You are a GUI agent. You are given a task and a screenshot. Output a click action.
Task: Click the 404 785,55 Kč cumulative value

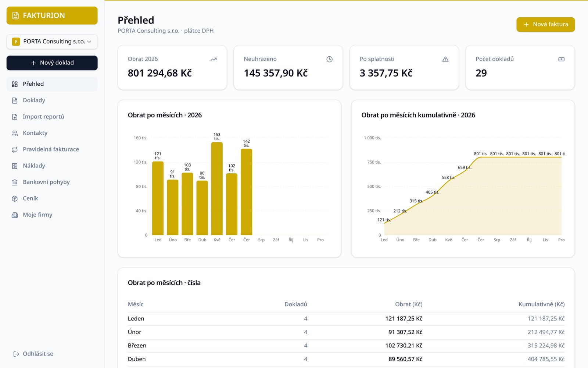pyautogui.click(x=546, y=359)
